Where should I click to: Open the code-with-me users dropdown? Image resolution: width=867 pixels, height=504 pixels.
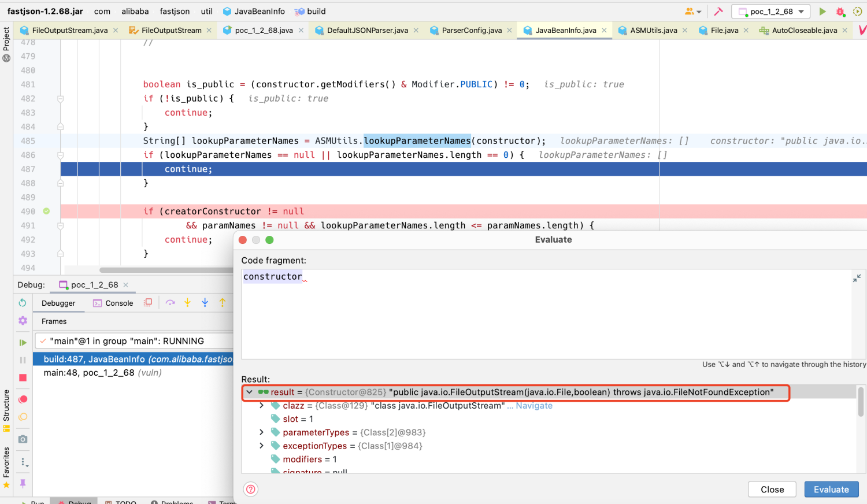(x=693, y=12)
